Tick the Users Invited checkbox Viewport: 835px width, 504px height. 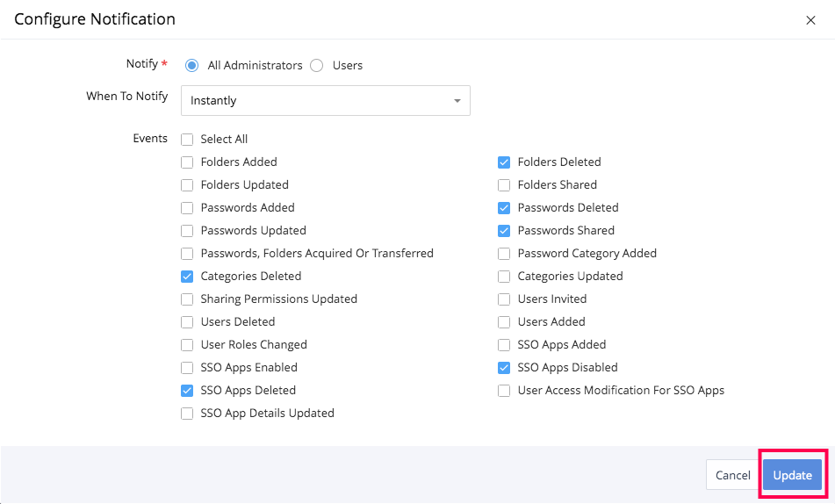[504, 299]
